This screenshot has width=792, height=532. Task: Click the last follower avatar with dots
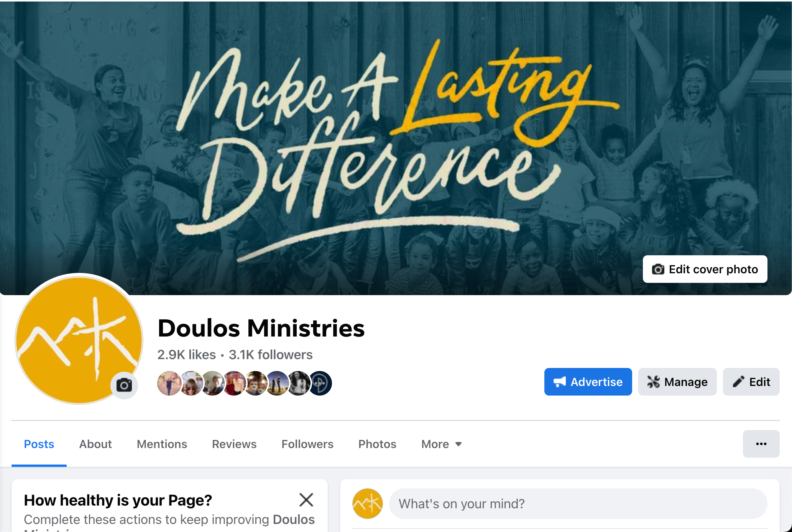tap(320, 383)
